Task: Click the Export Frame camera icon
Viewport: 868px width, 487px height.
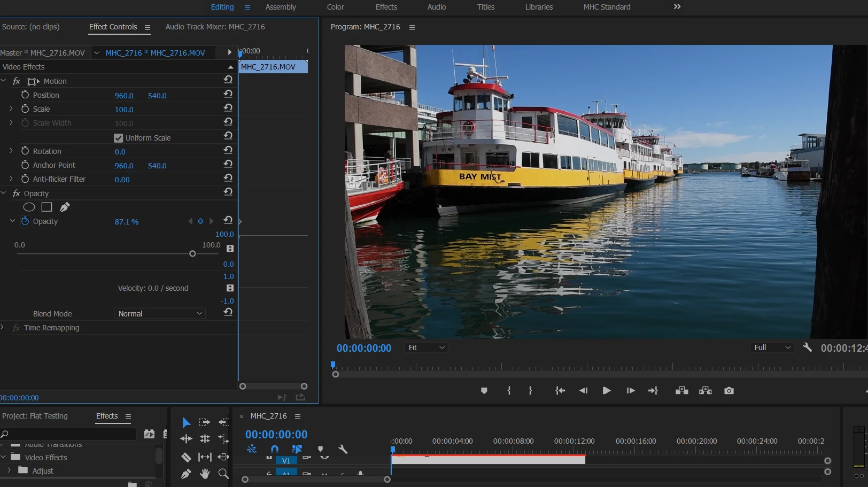Action: [x=728, y=391]
